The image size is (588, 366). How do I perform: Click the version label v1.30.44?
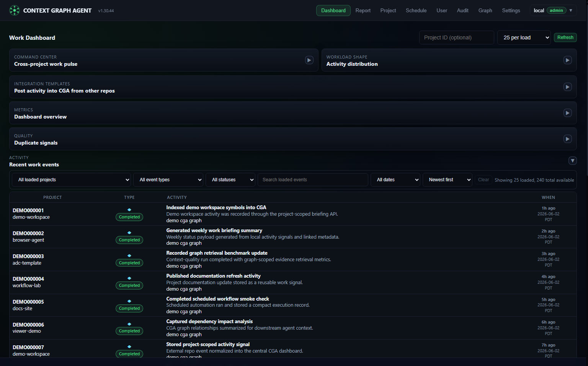pos(106,11)
